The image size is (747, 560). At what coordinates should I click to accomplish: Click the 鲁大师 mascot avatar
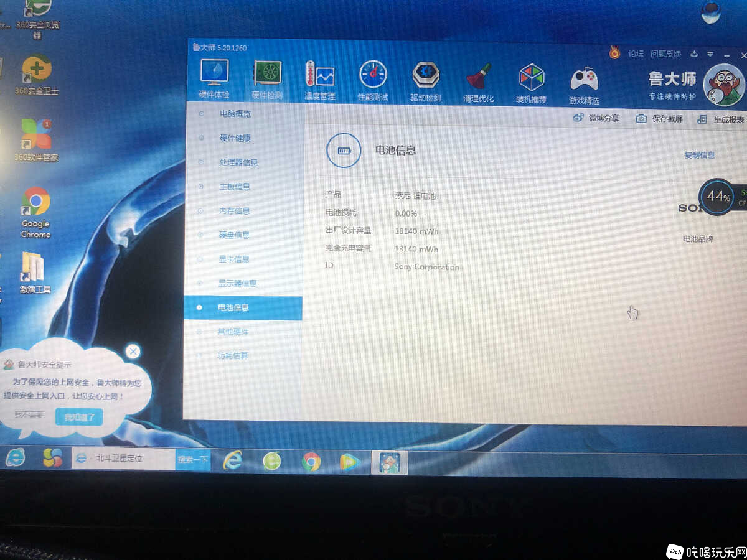[723, 85]
